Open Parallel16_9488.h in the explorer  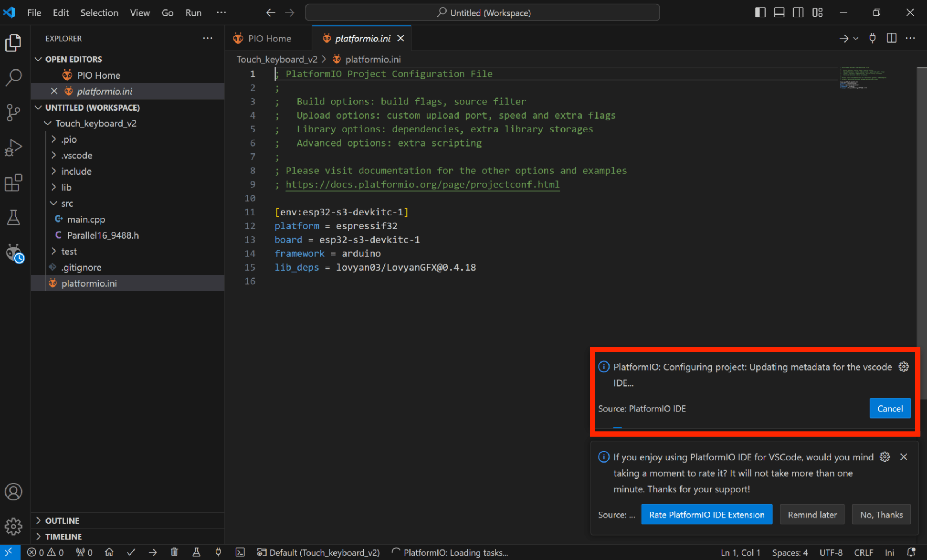coord(128,235)
